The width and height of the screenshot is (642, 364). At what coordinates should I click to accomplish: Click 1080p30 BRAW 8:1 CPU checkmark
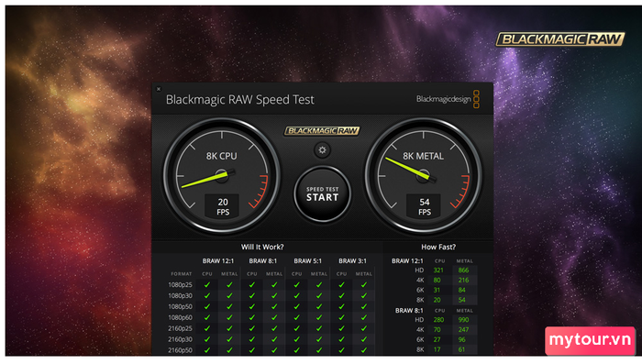252,295
